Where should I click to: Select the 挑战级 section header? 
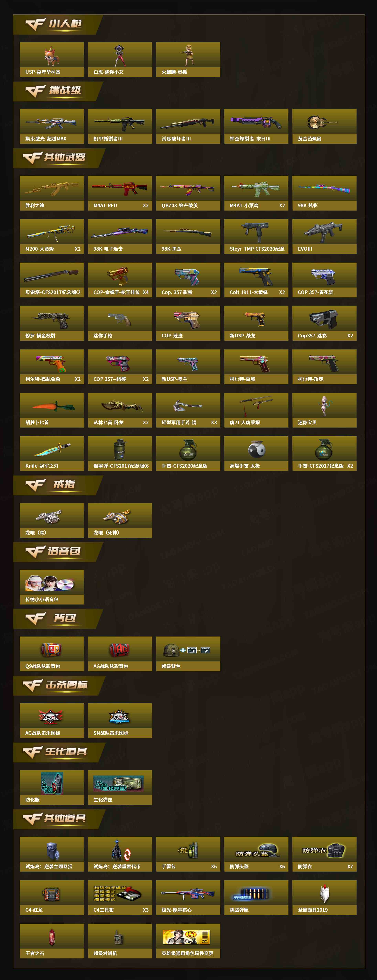tap(58, 91)
